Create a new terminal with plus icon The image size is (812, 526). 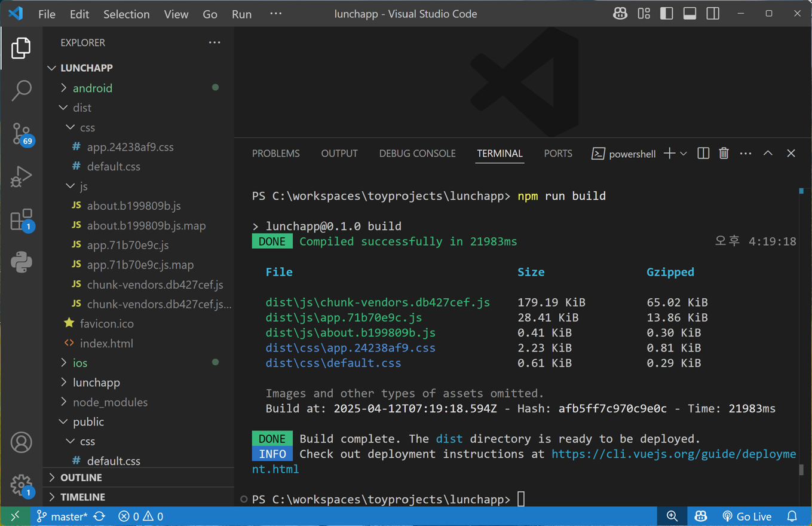click(669, 154)
